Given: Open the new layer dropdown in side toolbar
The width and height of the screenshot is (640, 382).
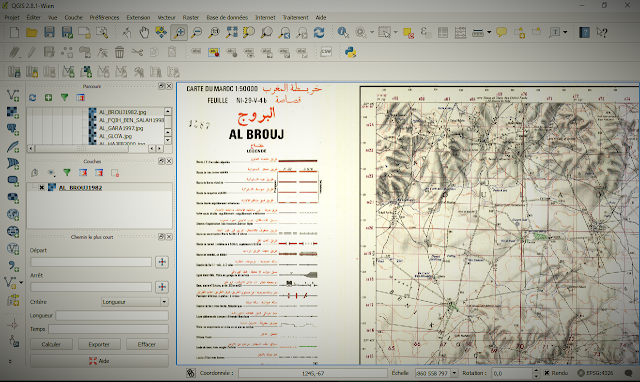Looking at the screenshot, I should pyautogui.click(x=21, y=282).
